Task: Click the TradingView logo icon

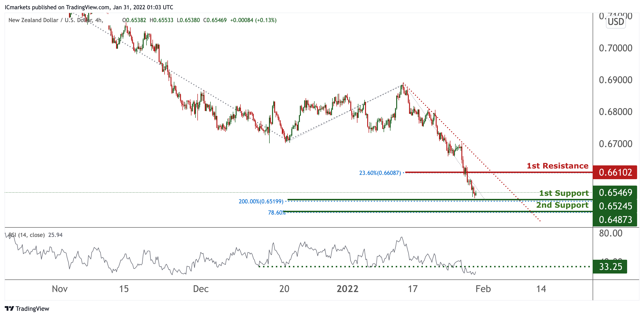Action: coord(9,308)
